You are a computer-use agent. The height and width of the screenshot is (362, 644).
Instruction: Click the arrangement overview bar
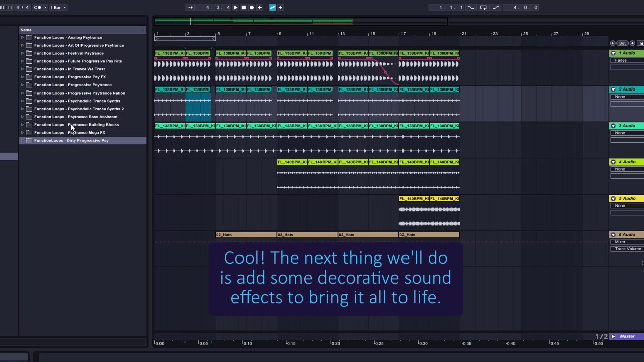pos(301,21)
